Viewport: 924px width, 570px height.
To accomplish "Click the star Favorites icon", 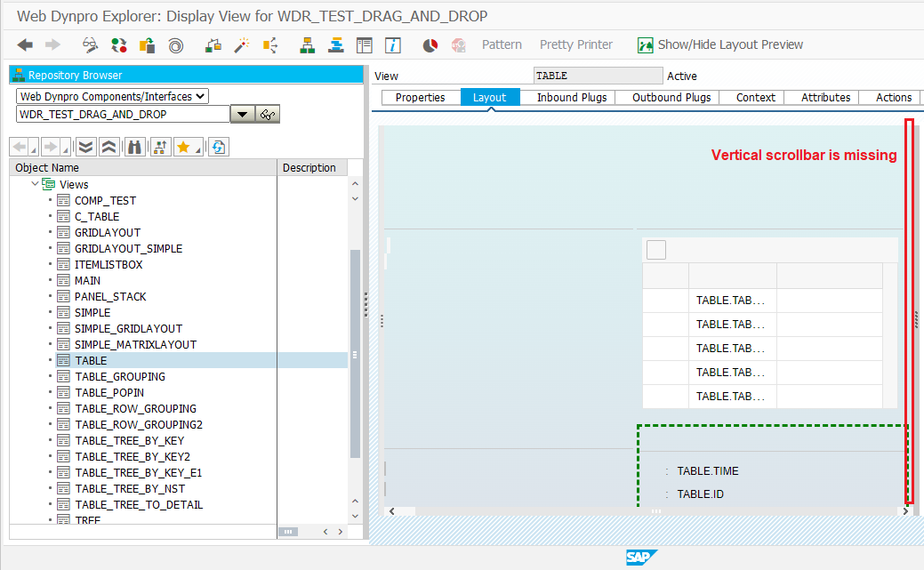I will pyautogui.click(x=183, y=147).
